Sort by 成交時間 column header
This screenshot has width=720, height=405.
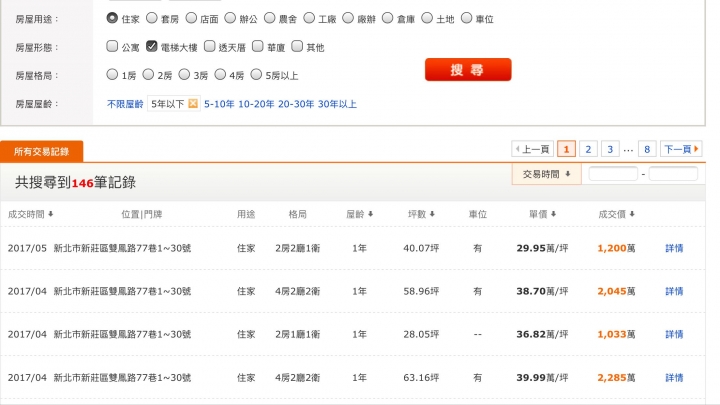pyautogui.click(x=30, y=214)
